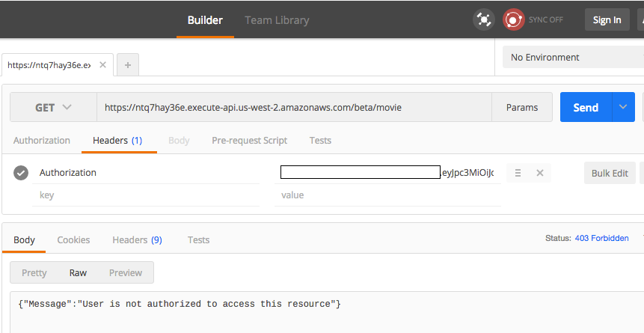Click the Sign In button
The height and width of the screenshot is (333, 644).
[607, 19]
